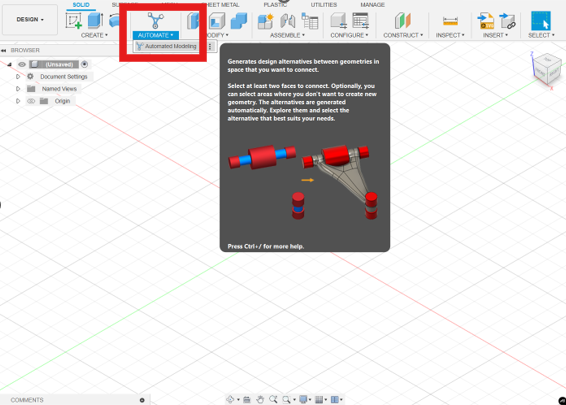Click the Named Views folder icon

pos(31,89)
